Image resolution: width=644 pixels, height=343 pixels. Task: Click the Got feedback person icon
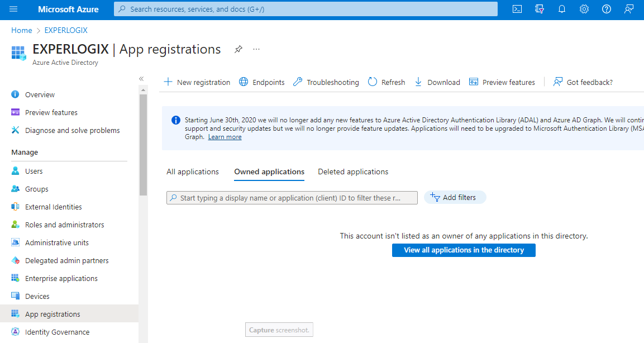coord(558,82)
